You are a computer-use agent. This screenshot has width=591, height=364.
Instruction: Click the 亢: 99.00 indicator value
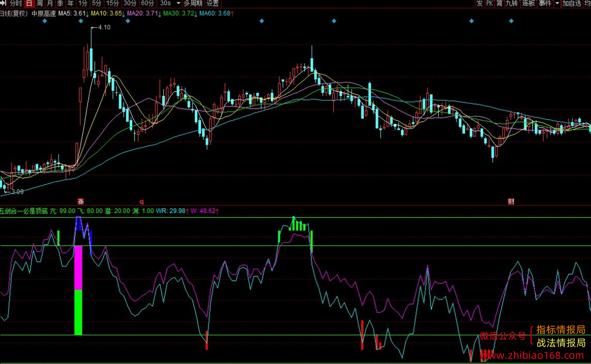coord(62,211)
